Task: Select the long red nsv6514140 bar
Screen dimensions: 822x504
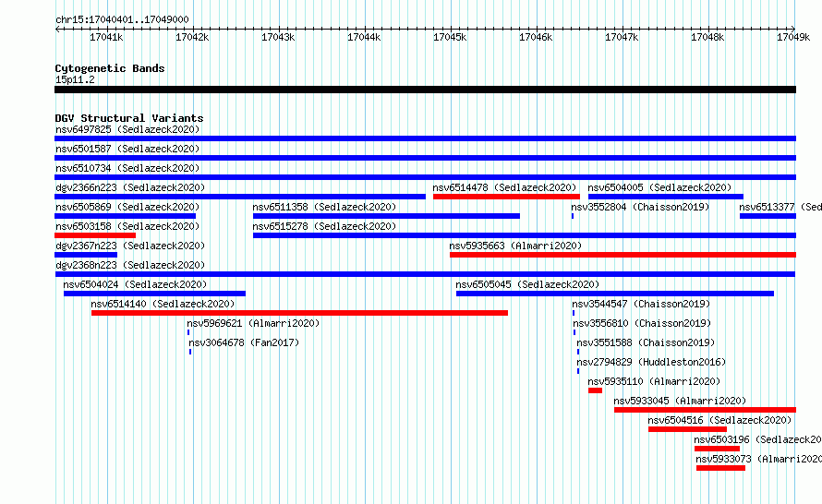Action: [x=299, y=313]
